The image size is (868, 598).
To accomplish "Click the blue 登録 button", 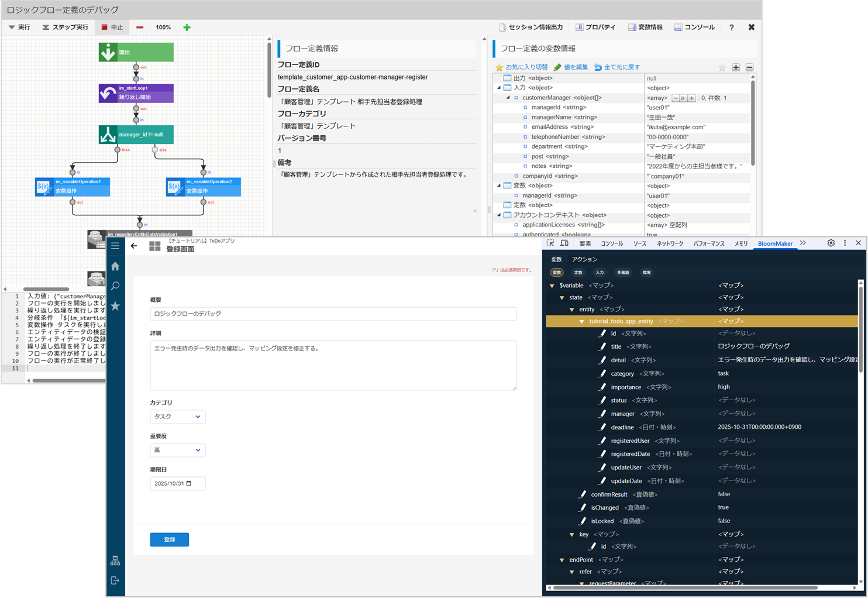I will 169,539.
